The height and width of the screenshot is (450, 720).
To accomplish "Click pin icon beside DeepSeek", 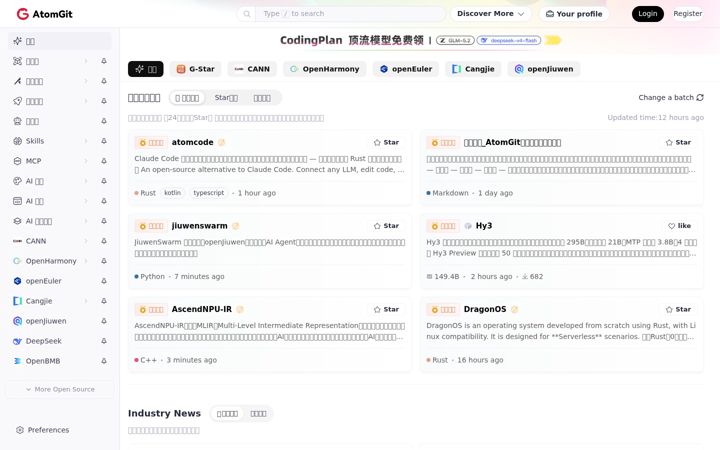I will click(x=104, y=341).
